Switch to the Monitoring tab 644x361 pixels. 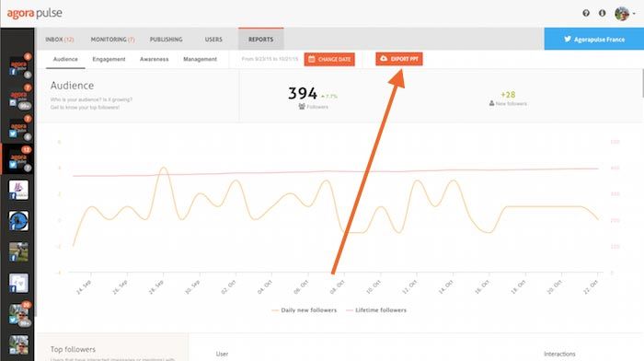[112, 40]
